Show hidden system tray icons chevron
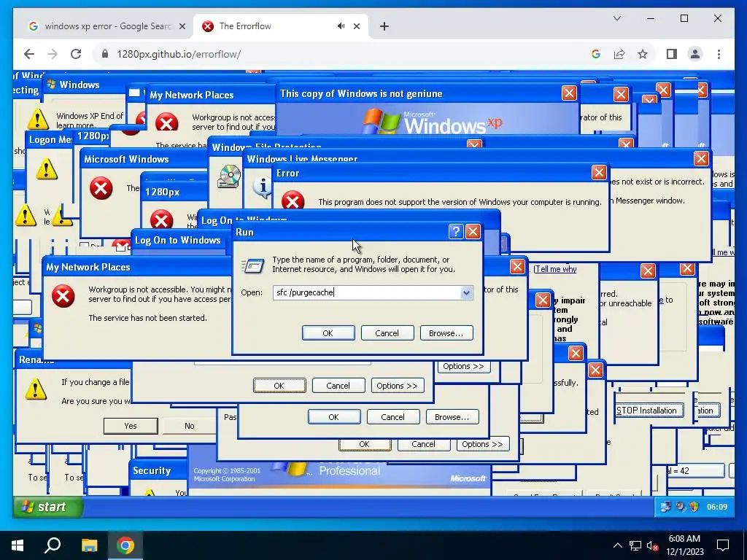Image resolution: width=747 pixels, height=560 pixels. click(x=617, y=545)
